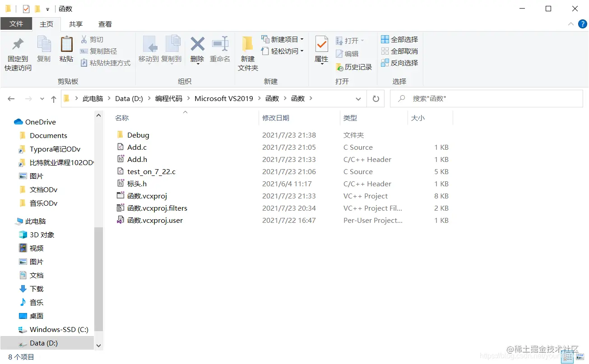The height and width of the screenshot is (364, 589).
Task: Open New item (新建项目) dropdown
Action: [x=283, y=40]
